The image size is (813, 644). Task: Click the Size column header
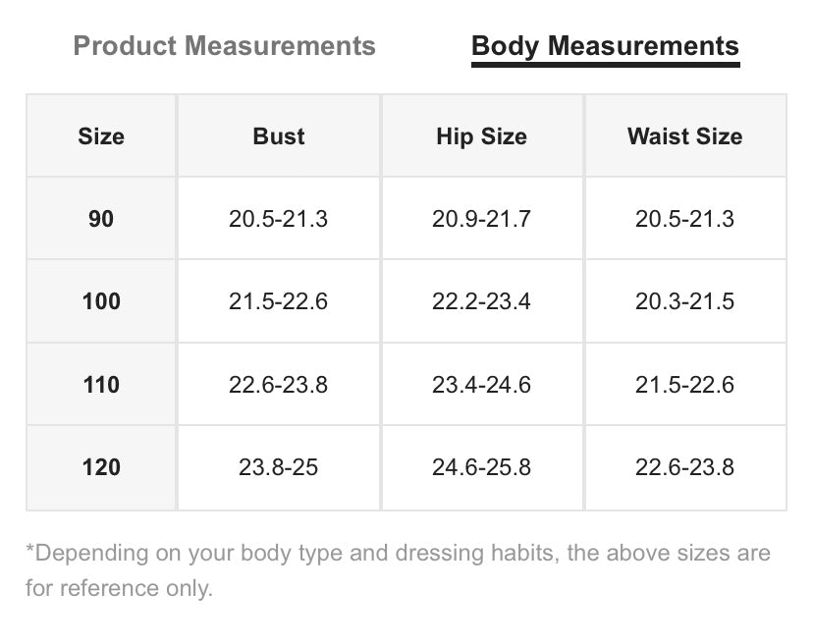(x=101, y=136)
